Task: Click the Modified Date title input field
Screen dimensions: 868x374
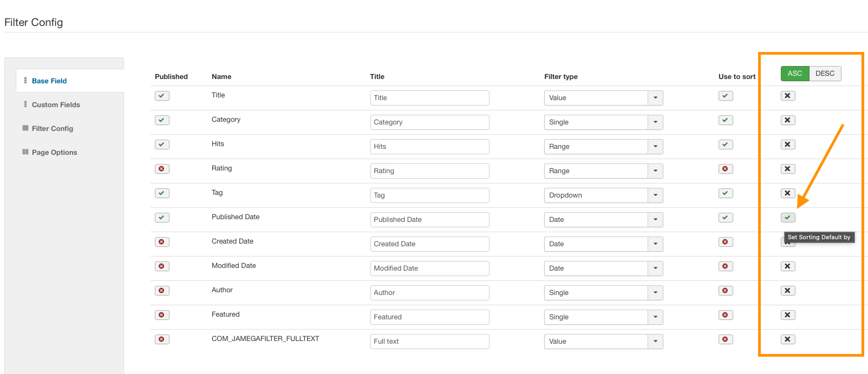Action: 429,268
